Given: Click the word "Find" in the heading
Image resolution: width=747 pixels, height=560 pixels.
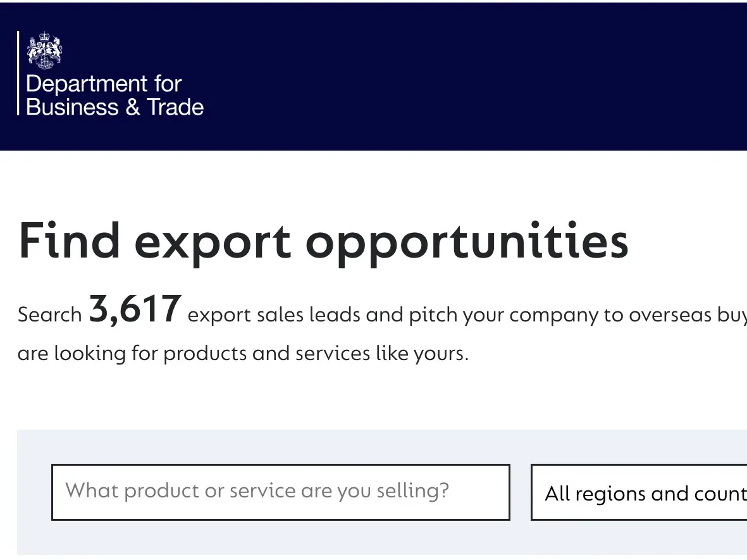Looking at the screenshot, I should point(70,241).
